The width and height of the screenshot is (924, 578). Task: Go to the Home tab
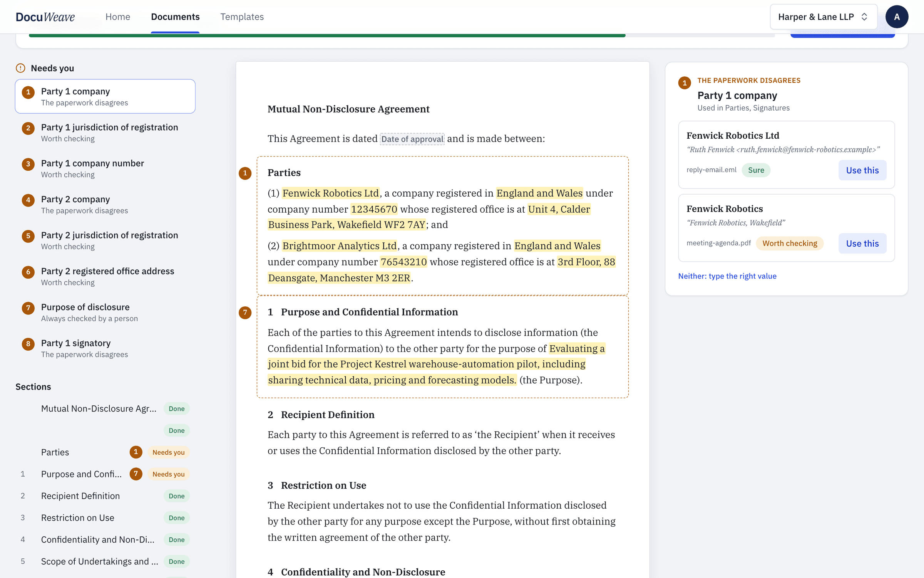tap(118, 17)
